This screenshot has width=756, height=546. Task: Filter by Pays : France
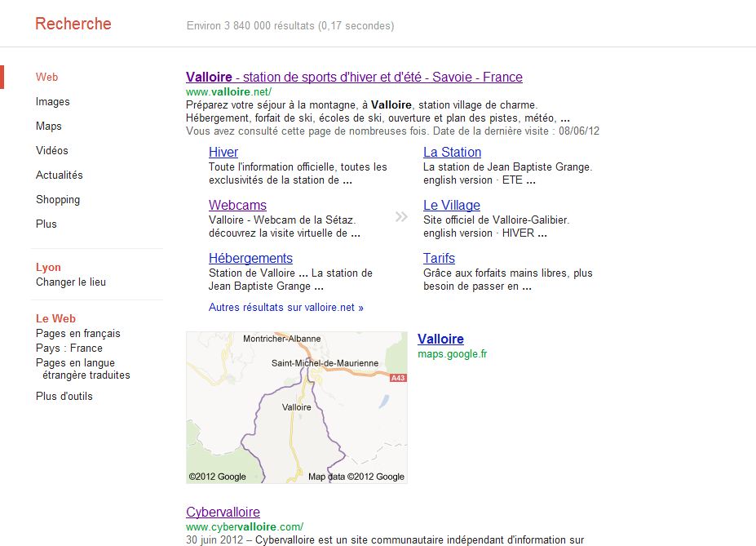[x=69, y=348]
